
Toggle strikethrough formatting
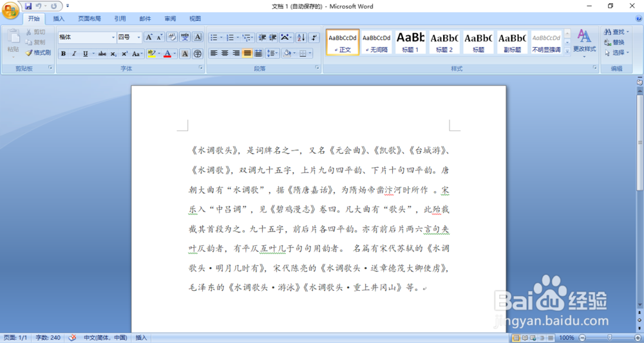click(102, 54)
